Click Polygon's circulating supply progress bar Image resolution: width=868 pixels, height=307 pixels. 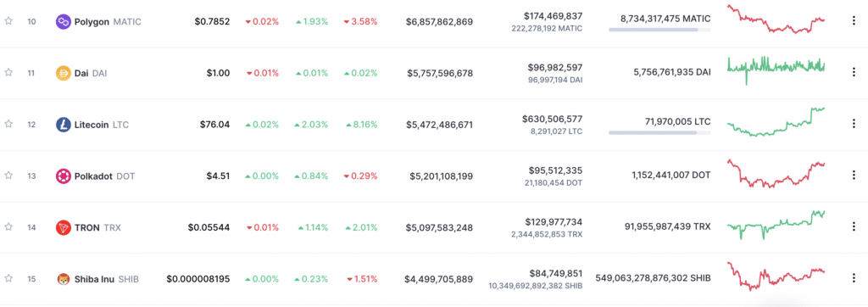pyautogui.click(x=659, y=30)
